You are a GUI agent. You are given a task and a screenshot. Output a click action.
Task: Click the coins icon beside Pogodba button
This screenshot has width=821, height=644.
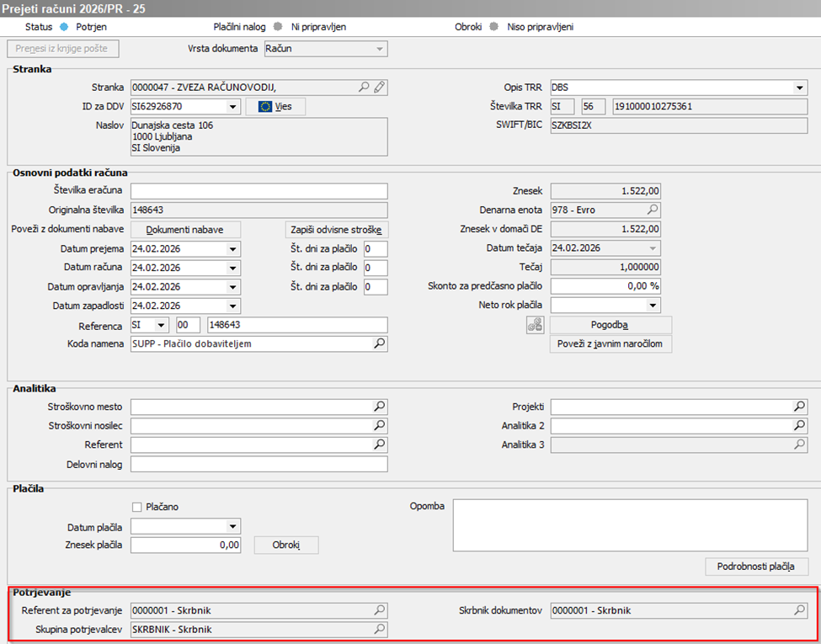535,325
